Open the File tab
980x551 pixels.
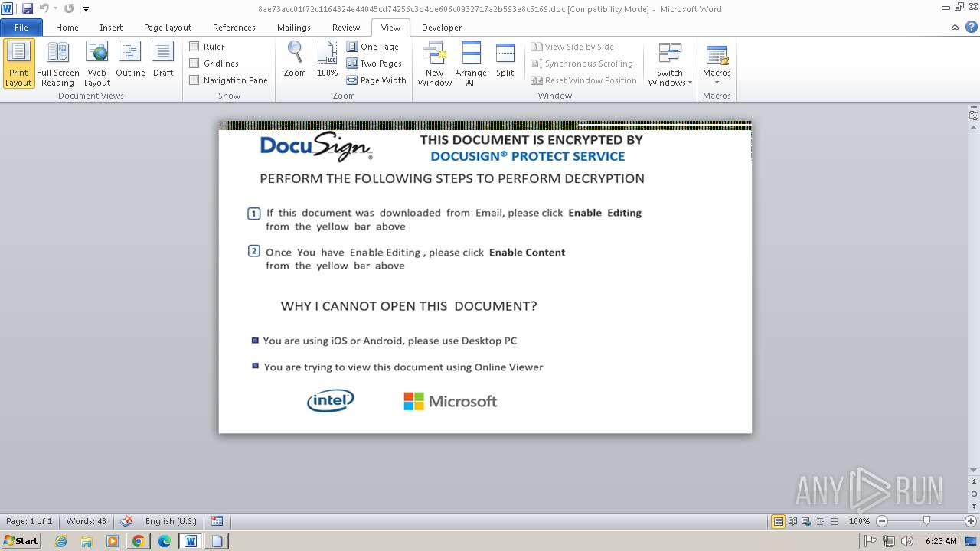tap(21, 28)
